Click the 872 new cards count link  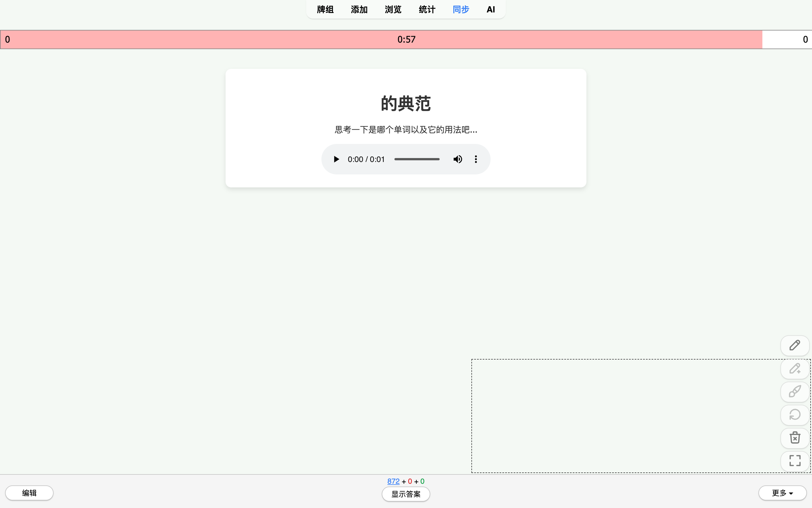click(393, 481)
